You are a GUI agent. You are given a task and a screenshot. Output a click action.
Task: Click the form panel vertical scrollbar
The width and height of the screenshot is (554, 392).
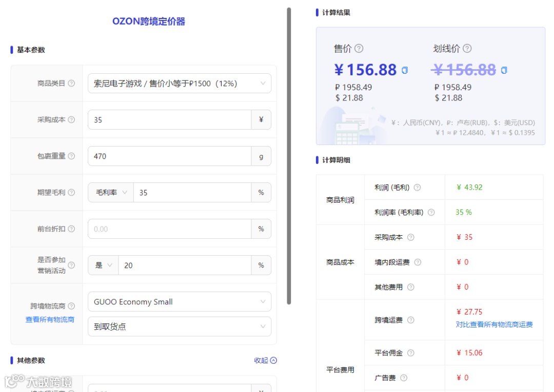pyautogui.click(x=289, y=156)
